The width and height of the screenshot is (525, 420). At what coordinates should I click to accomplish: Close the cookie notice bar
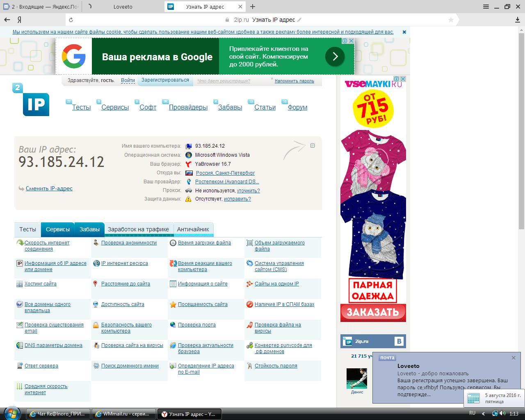point(404,32)
